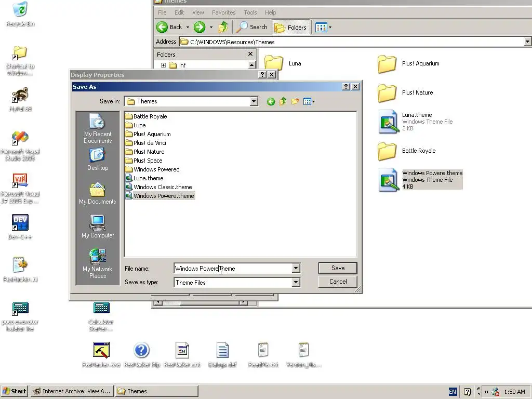
Task: Select Plus! Space folder in Save As list
Action: tap(144, 161)
